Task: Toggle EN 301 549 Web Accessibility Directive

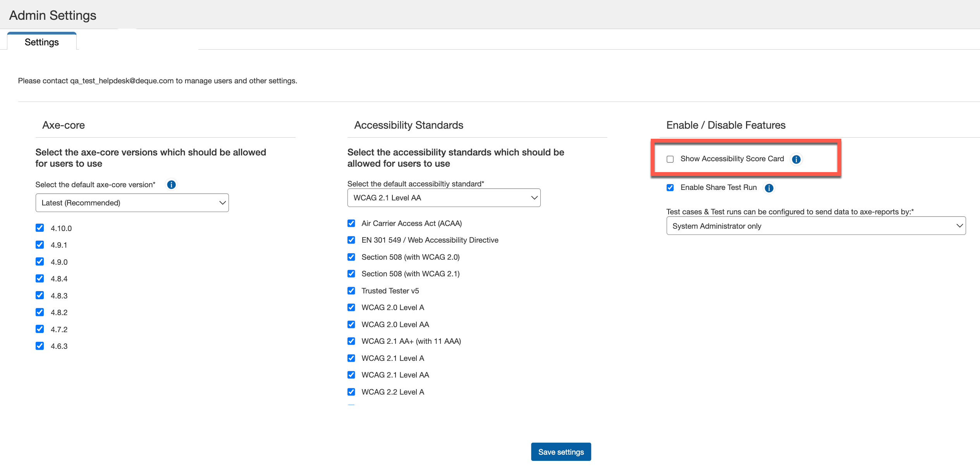Action: (x=351, y=240)
